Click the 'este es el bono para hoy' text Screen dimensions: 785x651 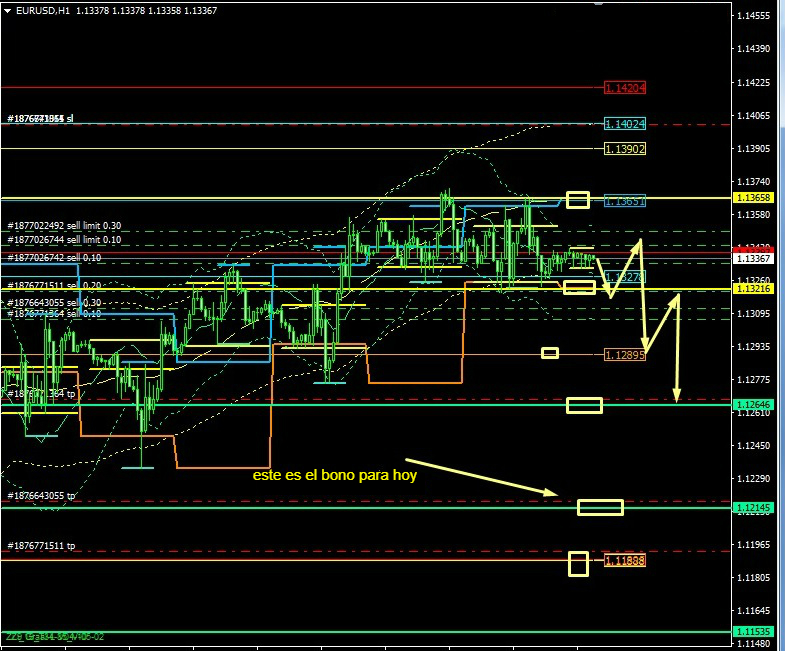333,476
